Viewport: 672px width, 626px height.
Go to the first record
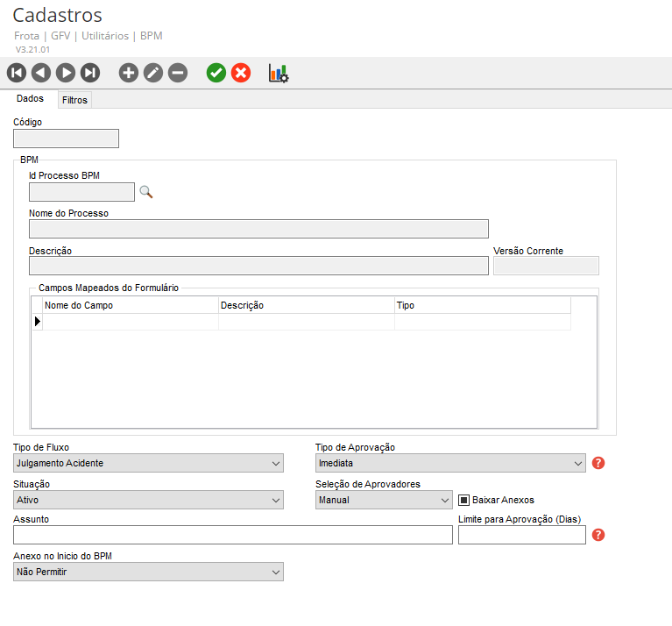pyautogui.click(x=17, y=74)
